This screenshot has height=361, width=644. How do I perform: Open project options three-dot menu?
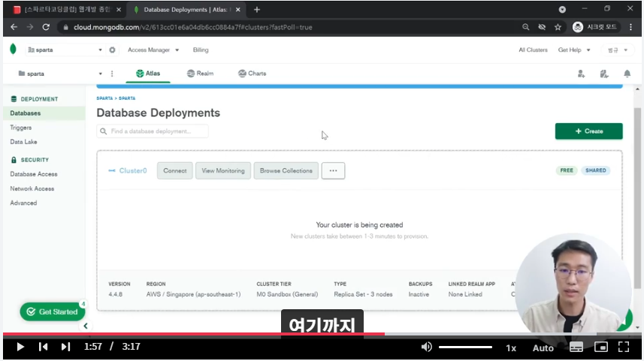(112, 74)
